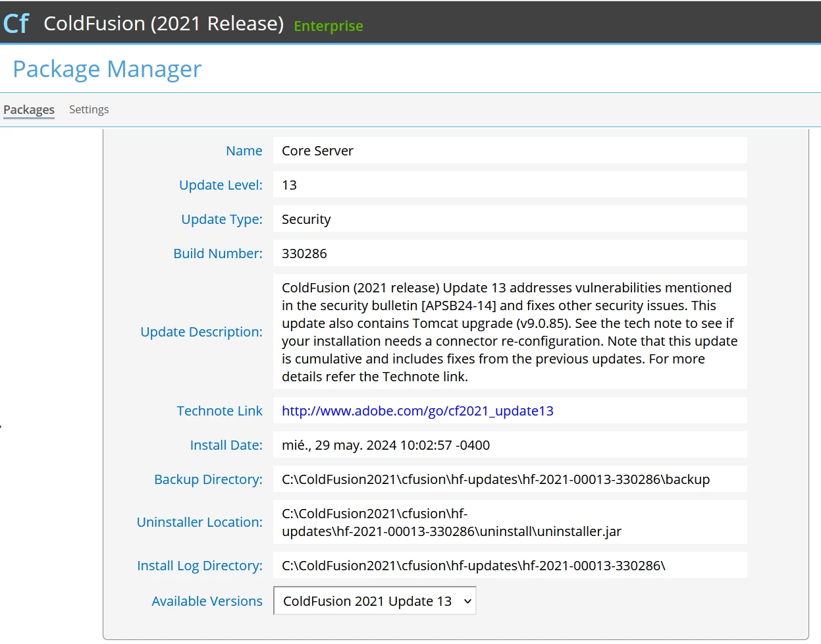Click the Update Description label

201,332
